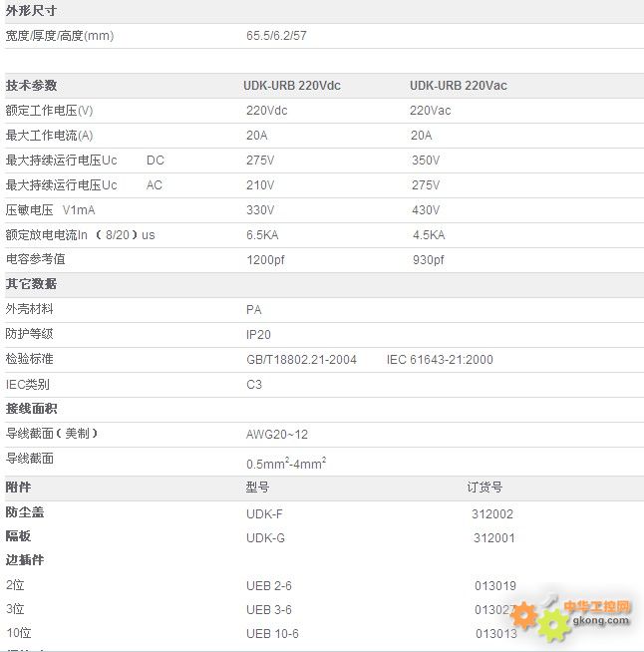This screenshot has height=652, width=644.
Task: Select the IP20 protection rating value
Action: (x=258, y=335)
